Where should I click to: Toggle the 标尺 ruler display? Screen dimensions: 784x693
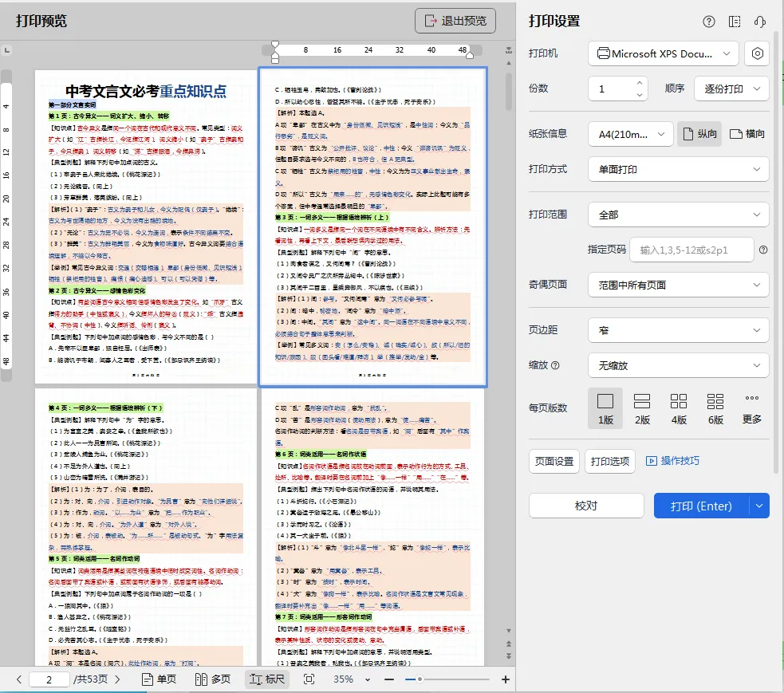click(267, 679)
